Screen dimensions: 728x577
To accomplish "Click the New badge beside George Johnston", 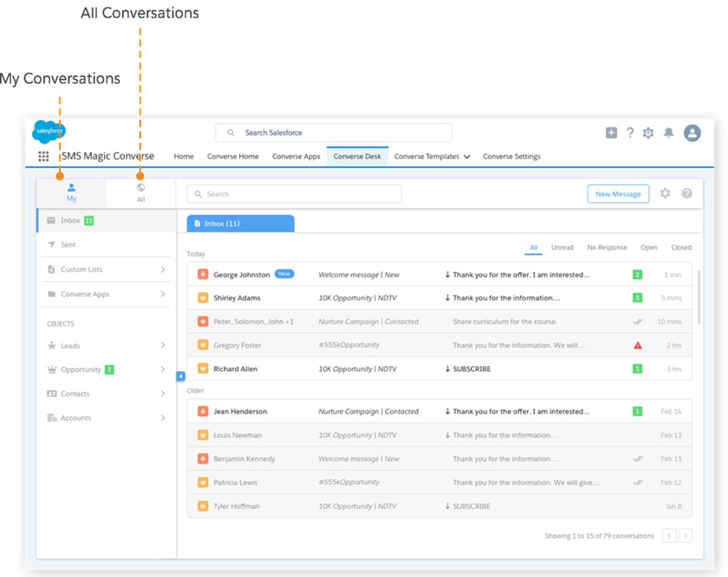I will tap(285, 274).
